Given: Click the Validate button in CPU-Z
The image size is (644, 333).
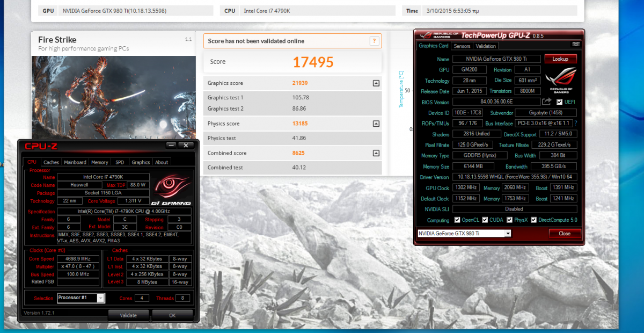Looking at the screenshot, I should [128, 315].
